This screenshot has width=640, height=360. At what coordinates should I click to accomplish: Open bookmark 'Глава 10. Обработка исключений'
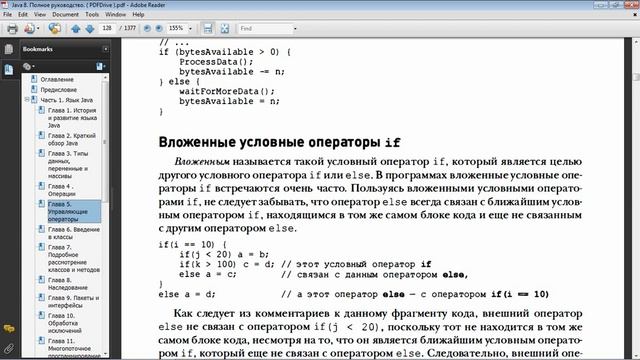[64, 323]
